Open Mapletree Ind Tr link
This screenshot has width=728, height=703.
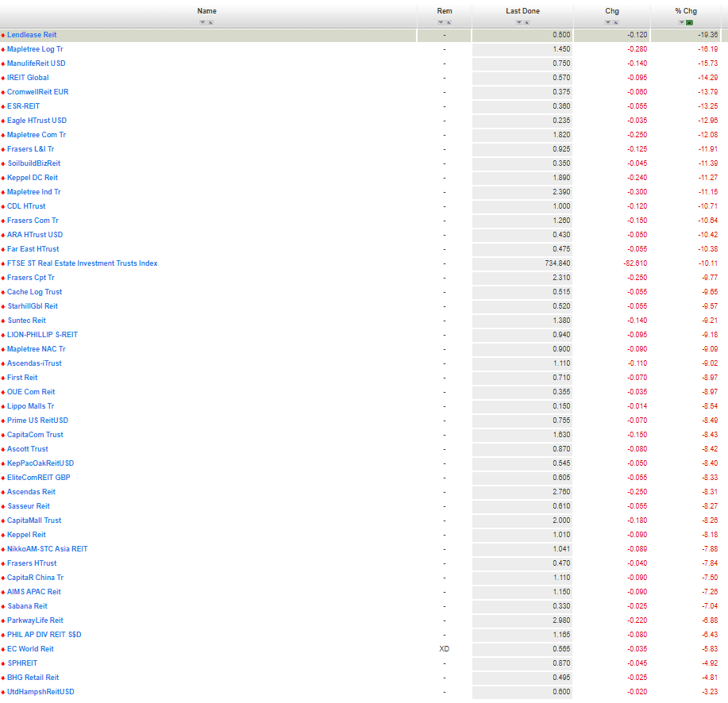(x=34, y=192)
